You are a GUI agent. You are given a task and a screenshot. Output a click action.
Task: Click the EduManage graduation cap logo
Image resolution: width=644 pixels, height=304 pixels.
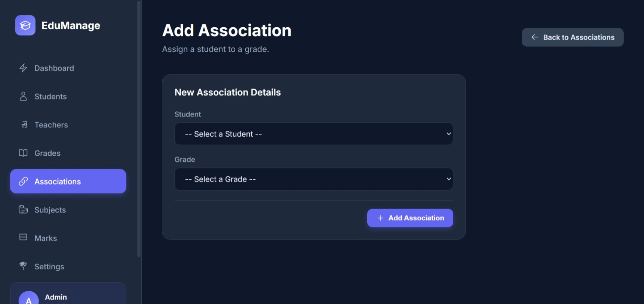[x=25, y=25]
